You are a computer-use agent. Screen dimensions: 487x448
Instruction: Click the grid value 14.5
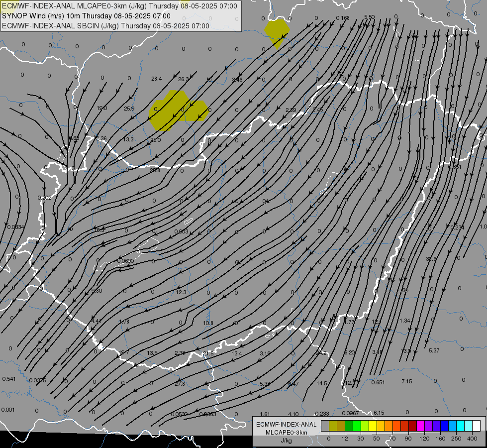[322, 383]
